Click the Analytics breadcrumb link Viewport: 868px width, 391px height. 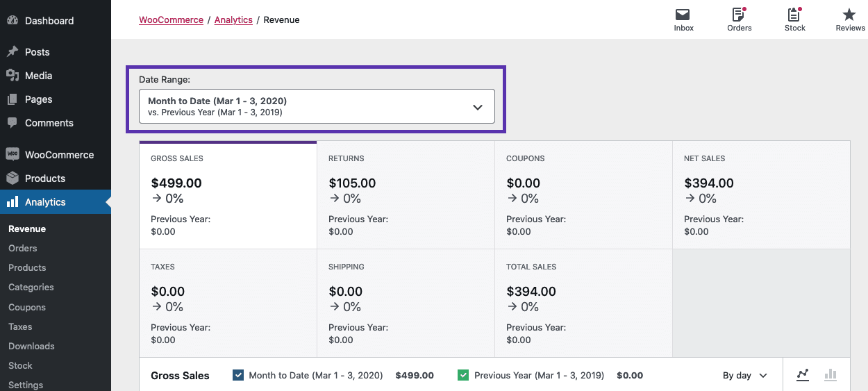coord(233,19)
